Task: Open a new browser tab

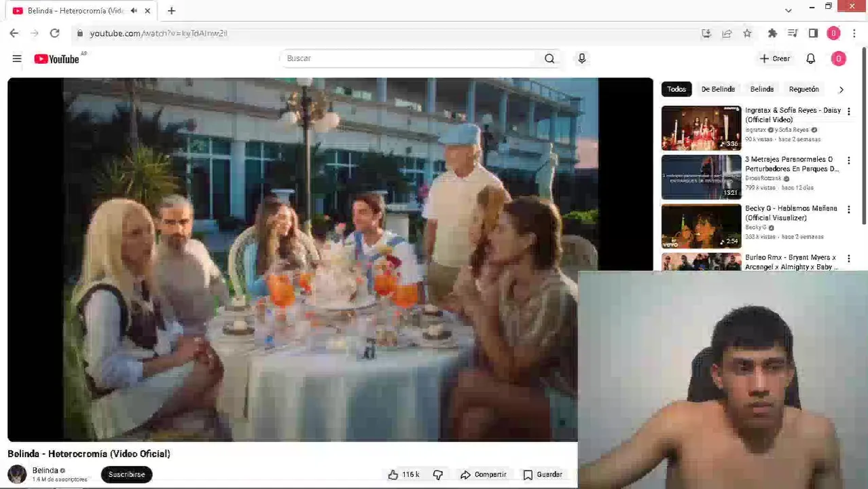Action: pyautogui.click(x=171, y=11)
